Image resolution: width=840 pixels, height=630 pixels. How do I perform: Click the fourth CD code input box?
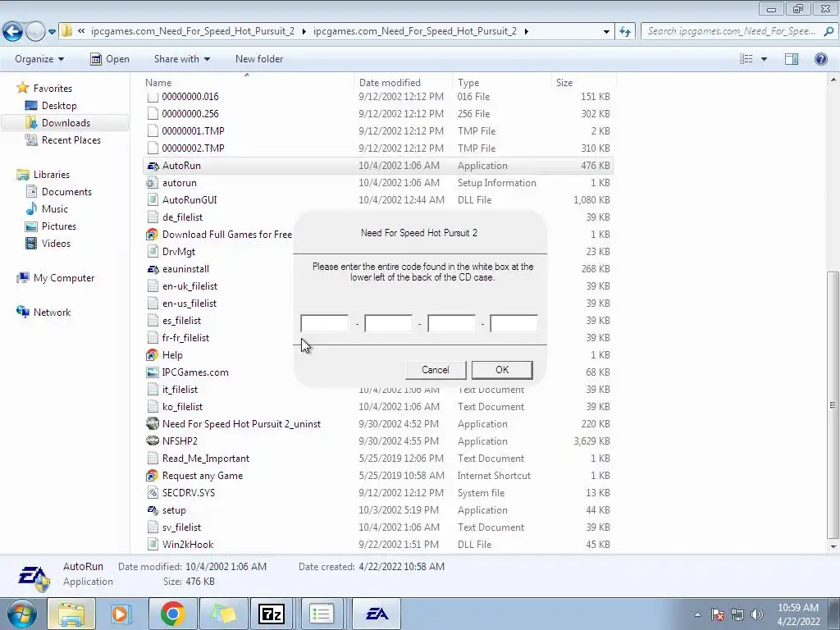pyautogui.click(x=514, y=323)
